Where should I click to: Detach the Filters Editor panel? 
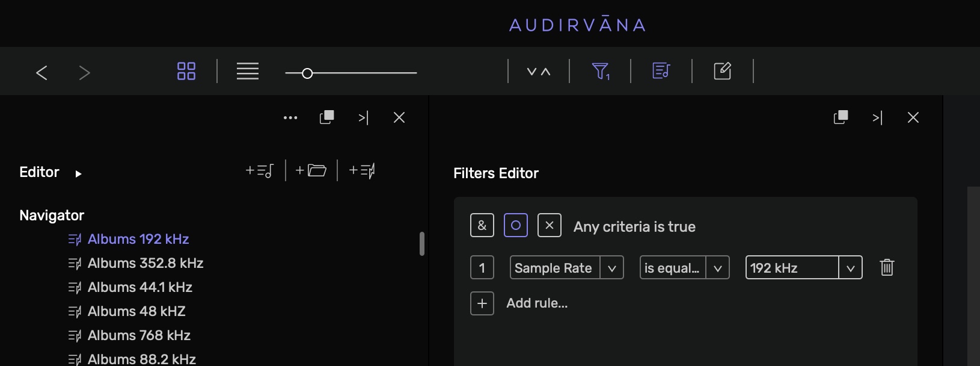[x=841, y=117]
